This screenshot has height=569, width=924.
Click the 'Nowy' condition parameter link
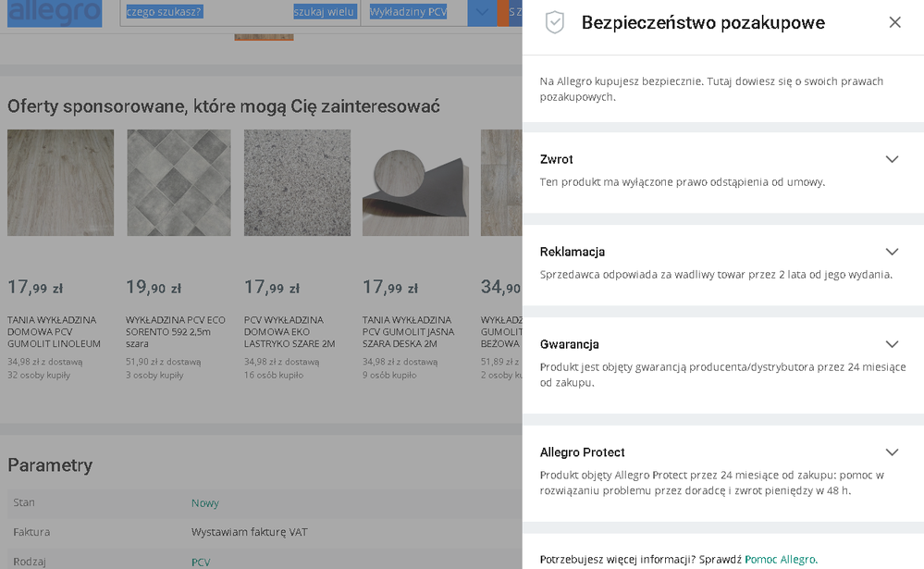tap(205, 503)
